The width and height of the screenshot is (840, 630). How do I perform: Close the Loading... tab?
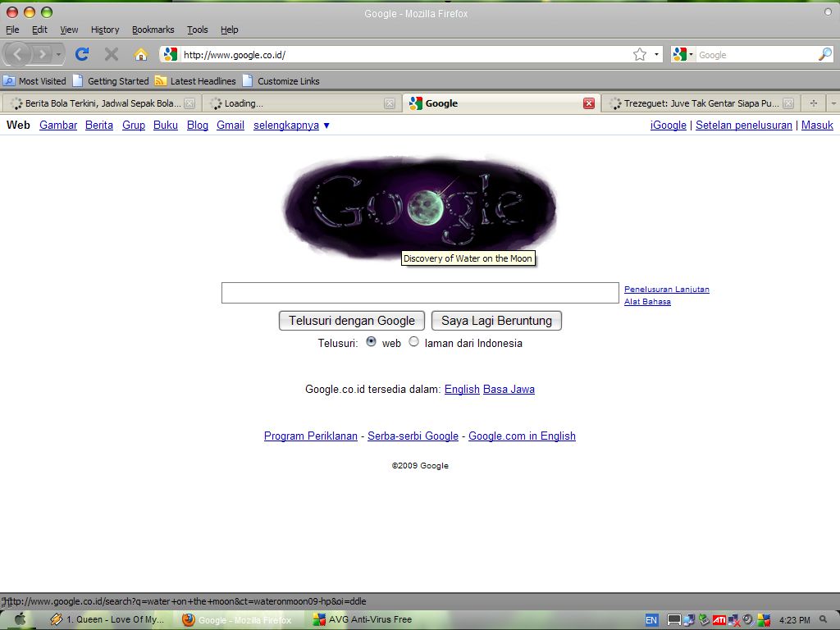pos(390,103)
